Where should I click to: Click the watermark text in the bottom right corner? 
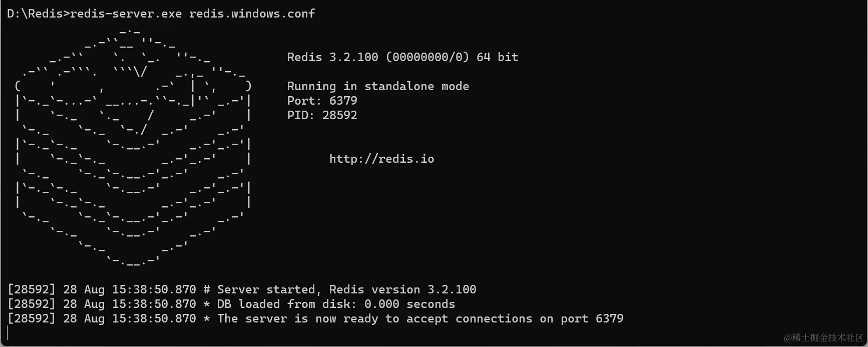pos(823,338)
